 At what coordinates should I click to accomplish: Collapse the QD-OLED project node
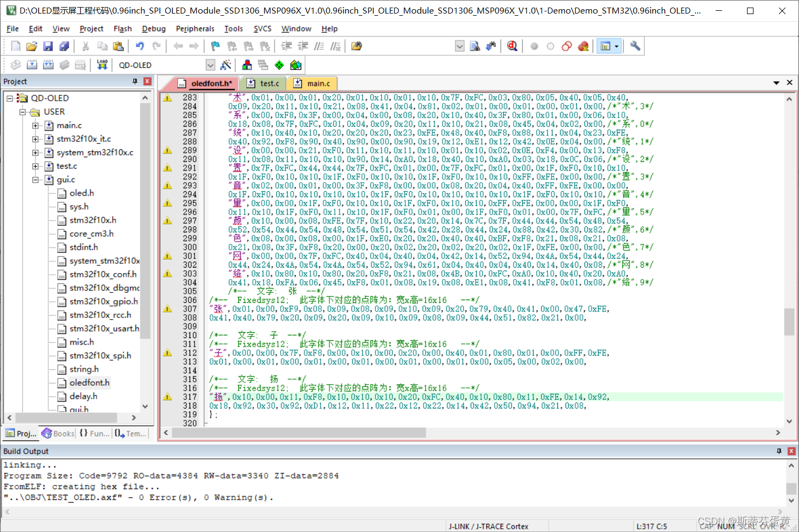click(x=9, y=98)
